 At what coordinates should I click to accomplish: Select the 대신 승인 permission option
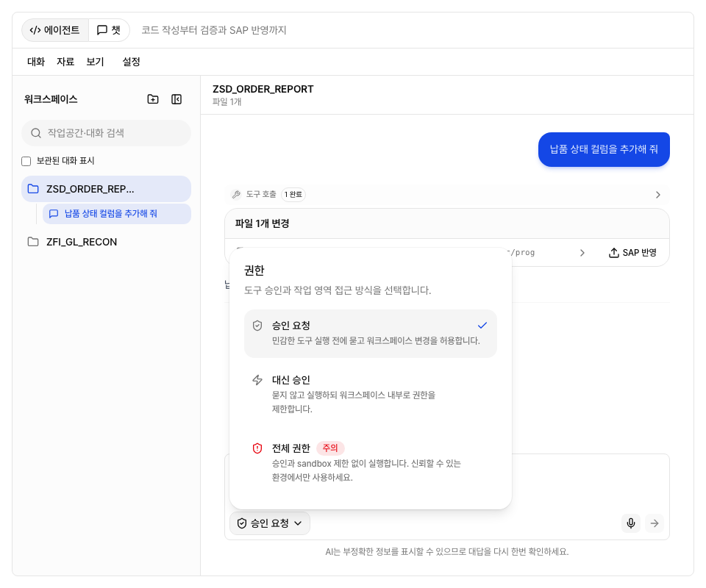coord(370,394)
